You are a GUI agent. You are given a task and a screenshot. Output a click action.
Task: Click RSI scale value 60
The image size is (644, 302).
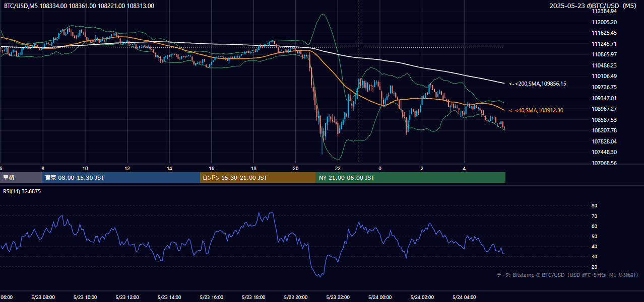click(594, 226)
